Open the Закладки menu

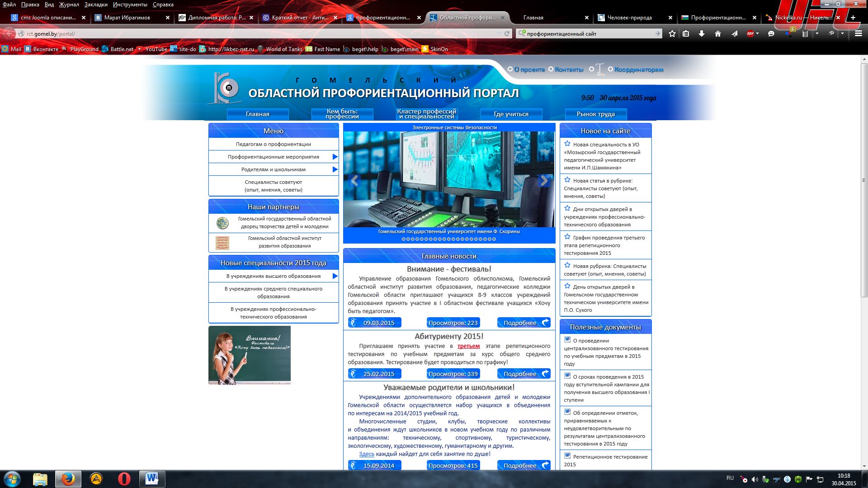(x=96, y=5)
